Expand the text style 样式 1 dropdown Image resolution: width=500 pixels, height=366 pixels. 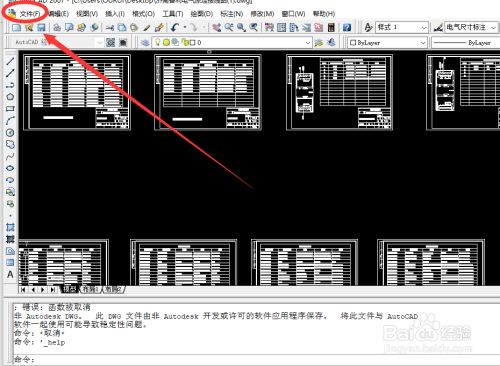pos(424,27)
